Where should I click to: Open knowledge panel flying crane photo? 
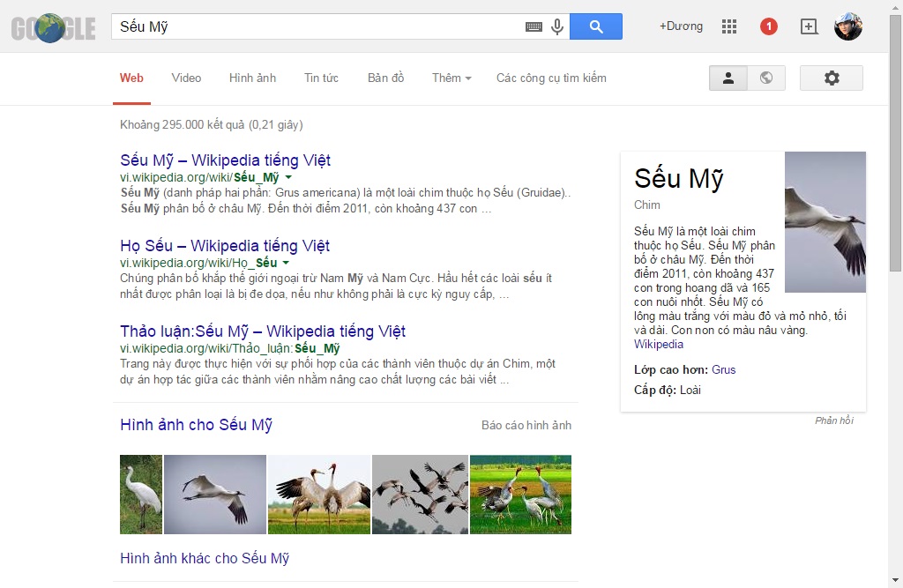coord(825,222)
